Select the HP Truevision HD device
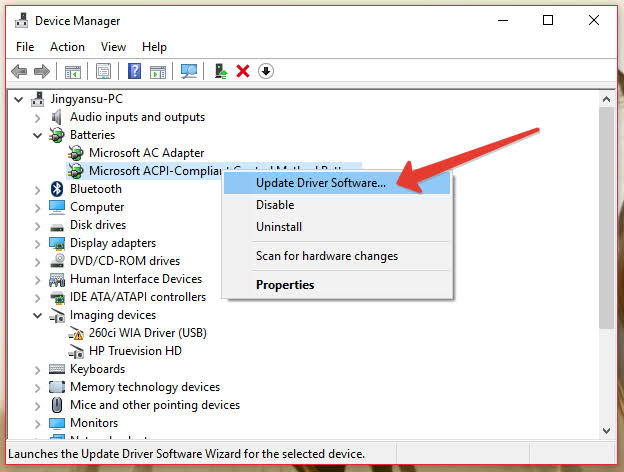Image resolution: width=624 pixels, height=472 pixels. pos(133,351)
